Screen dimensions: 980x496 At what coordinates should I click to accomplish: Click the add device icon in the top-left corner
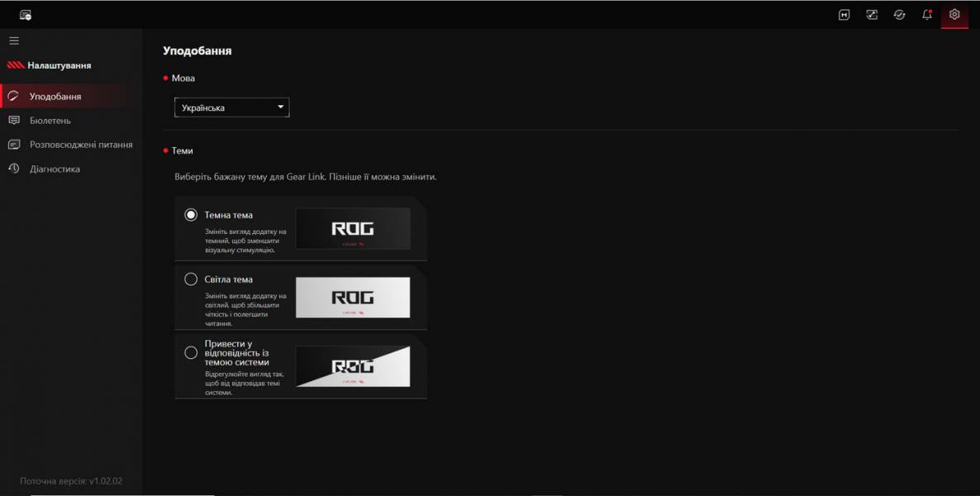[x=25, y=14]
